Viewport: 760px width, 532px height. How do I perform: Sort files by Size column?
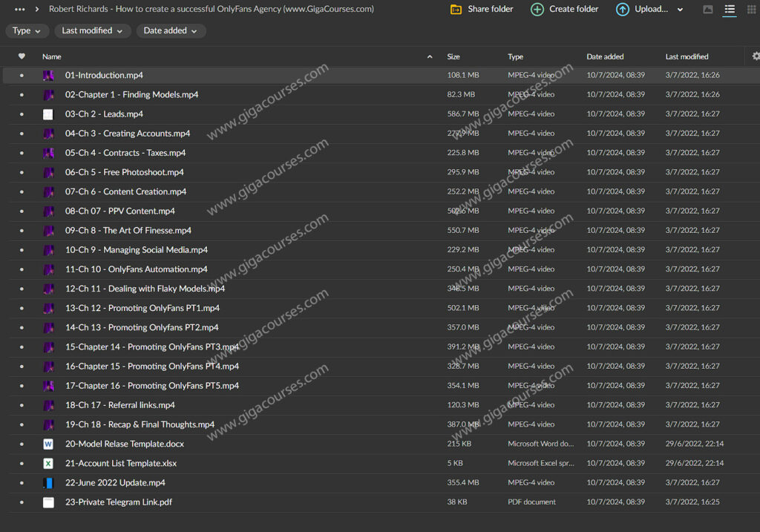pyautogui.click(x=453, y=56)
